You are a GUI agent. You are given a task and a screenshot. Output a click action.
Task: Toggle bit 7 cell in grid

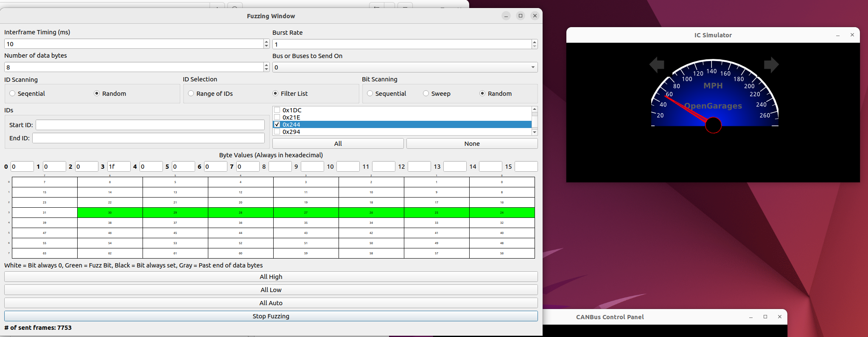coord(45,182)
